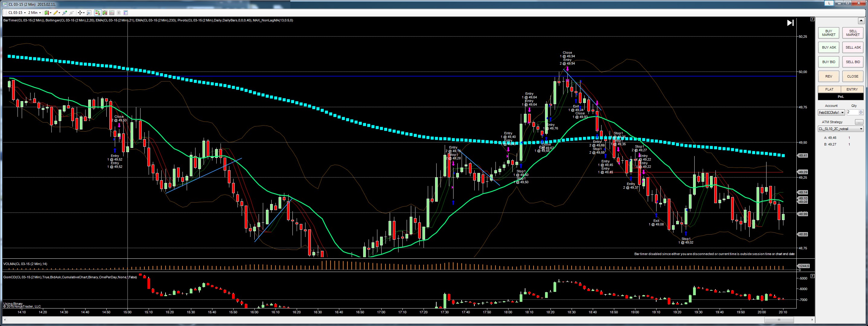Click the ATM Strategy ellipsis button
Viewport: 868px width, 326px height.
tap(859, 122)
